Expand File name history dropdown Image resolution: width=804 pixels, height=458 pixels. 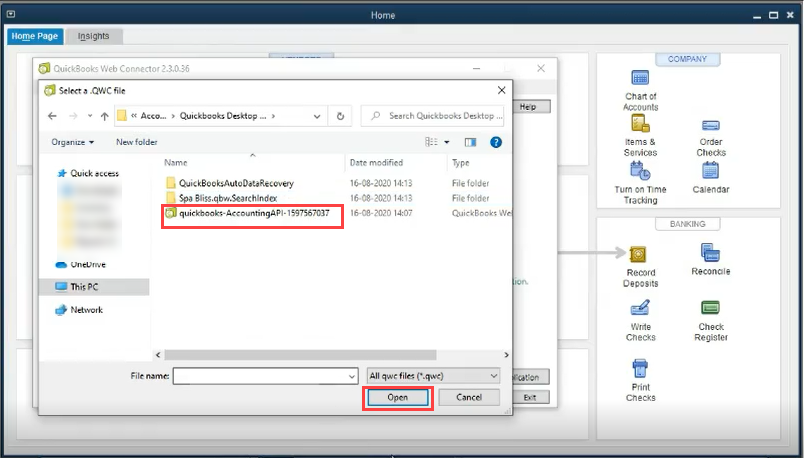coord(352,376)
